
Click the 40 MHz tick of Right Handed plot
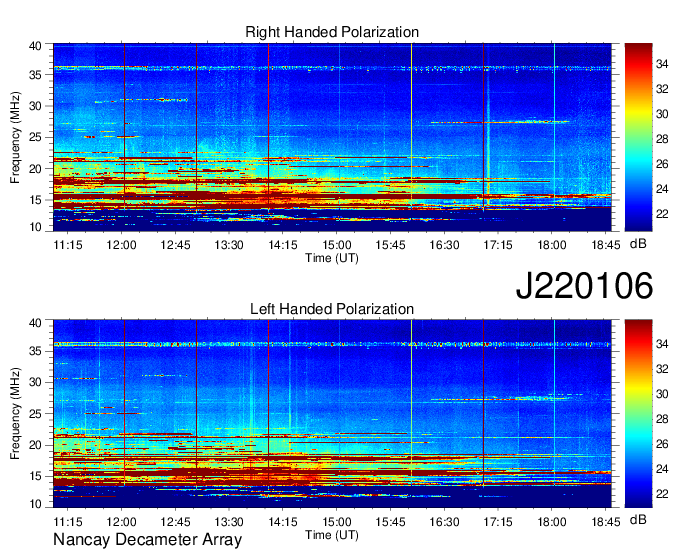35,46
